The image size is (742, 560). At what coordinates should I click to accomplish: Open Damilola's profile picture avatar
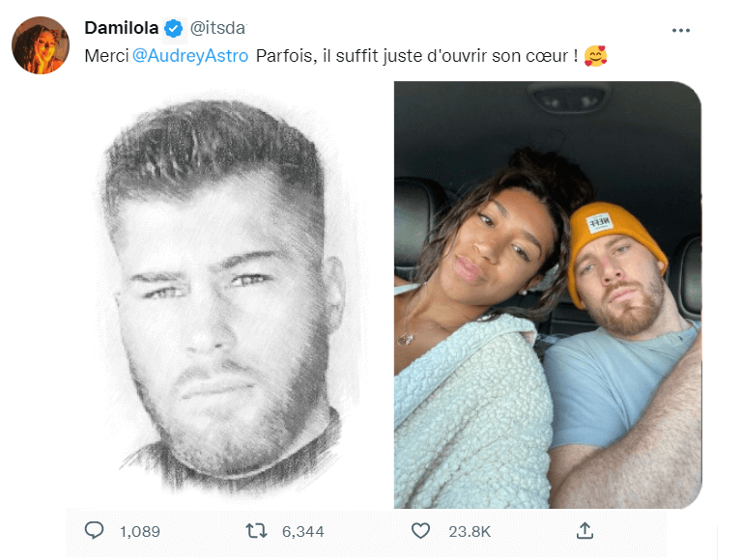click(41, 44)
